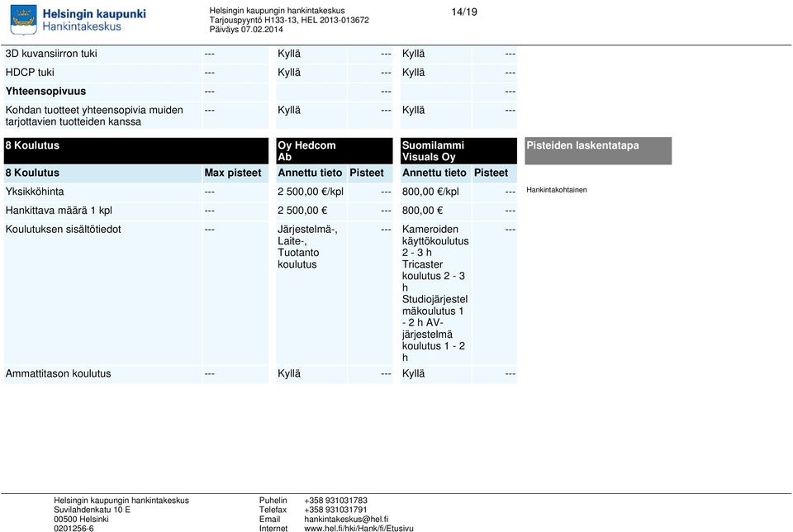Click the Max pisteet column heading
The image size is (793, 532).
233,173
